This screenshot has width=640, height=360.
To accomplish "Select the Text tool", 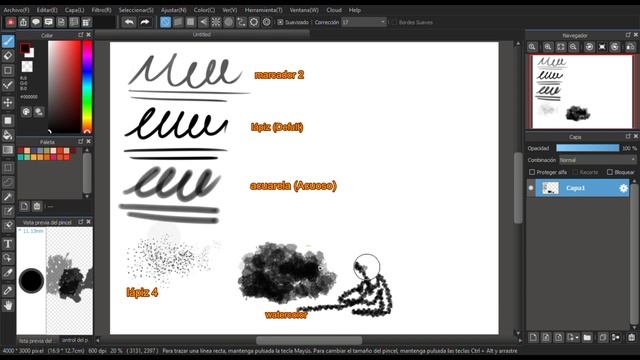I will (x=8, y=244).
